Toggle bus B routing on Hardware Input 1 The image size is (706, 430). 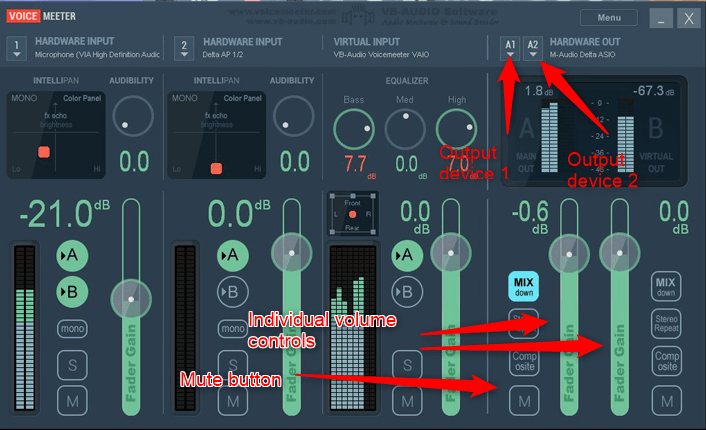click(72, 292)
